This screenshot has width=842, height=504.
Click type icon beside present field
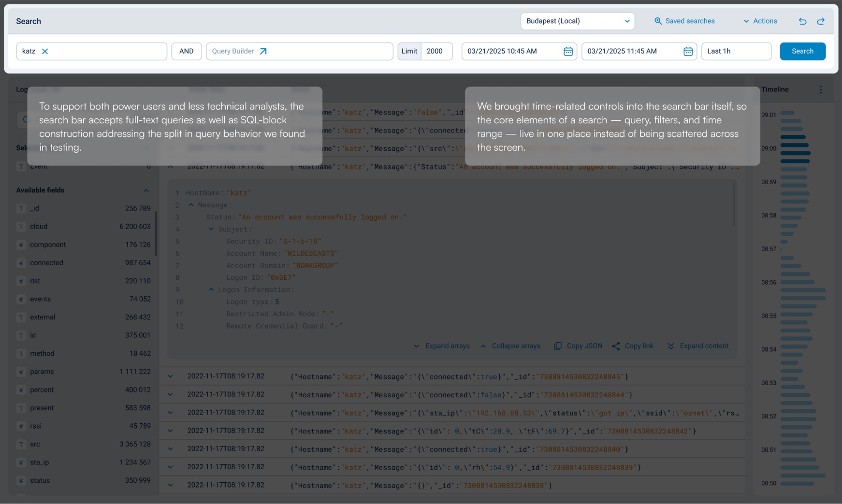pyautogui.click(x=21, y=408)
